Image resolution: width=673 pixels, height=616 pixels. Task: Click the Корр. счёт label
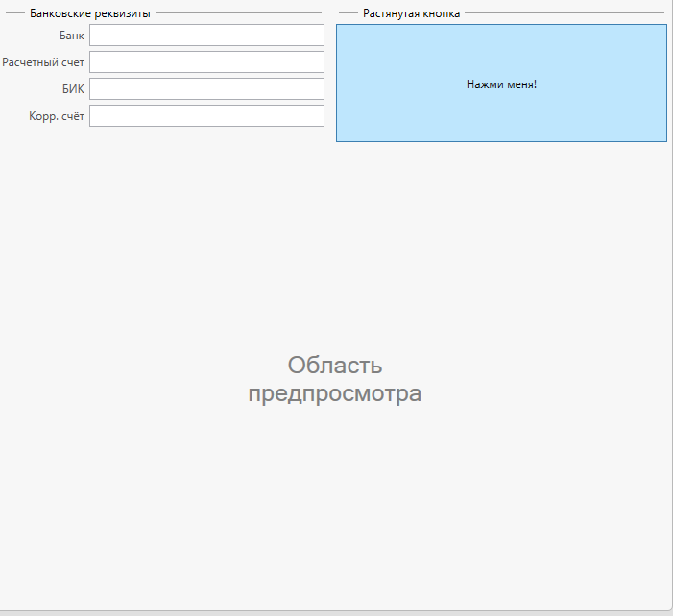[57, 116]
